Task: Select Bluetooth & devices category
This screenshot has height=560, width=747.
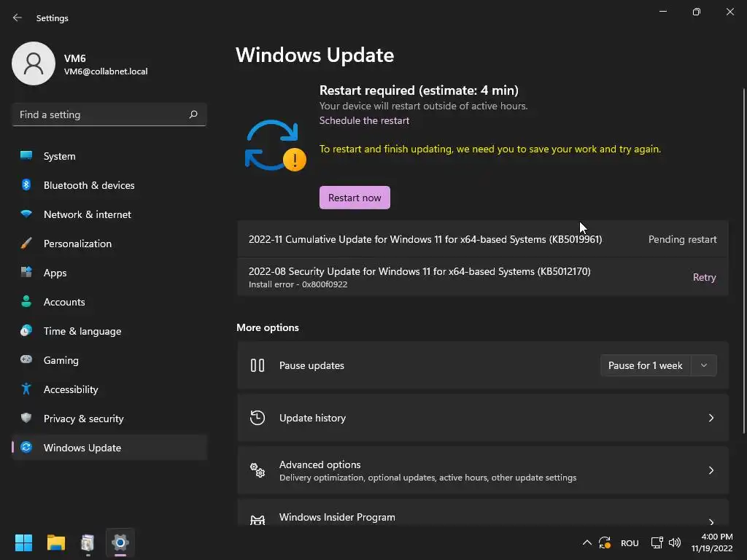Action: pyautogui.click(x=109, y=184)
